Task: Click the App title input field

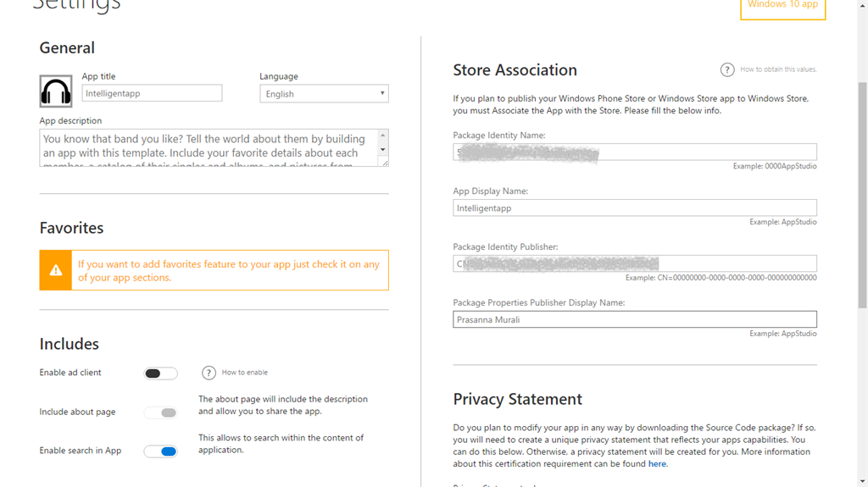Action: [152, 93]
